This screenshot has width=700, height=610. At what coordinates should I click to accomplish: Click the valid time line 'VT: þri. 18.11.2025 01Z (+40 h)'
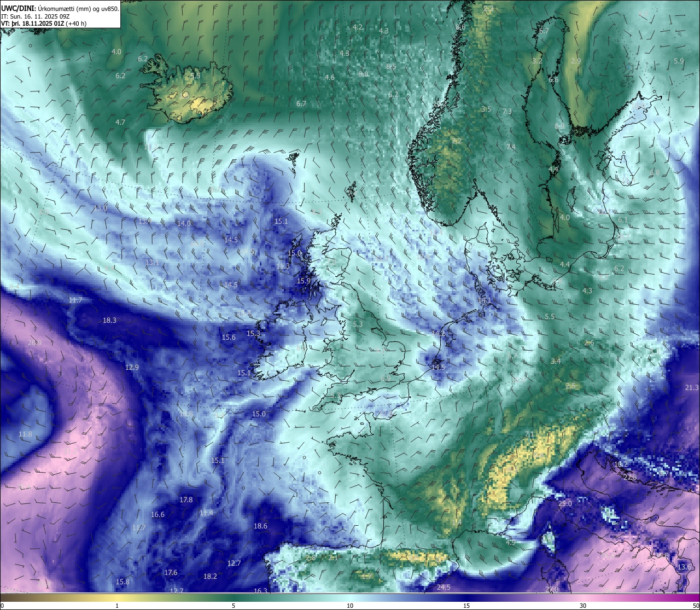tap(44, 24)
